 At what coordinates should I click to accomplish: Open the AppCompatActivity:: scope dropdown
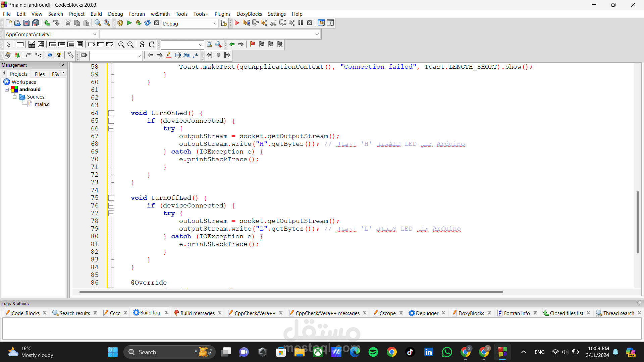click(x=95, y=34)
